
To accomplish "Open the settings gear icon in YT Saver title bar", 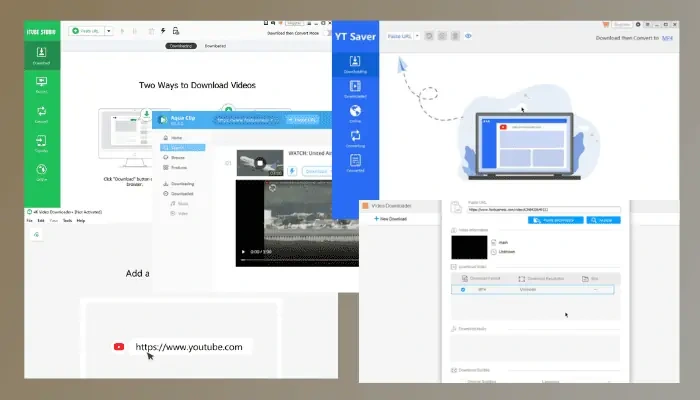I will click(638, 24).
